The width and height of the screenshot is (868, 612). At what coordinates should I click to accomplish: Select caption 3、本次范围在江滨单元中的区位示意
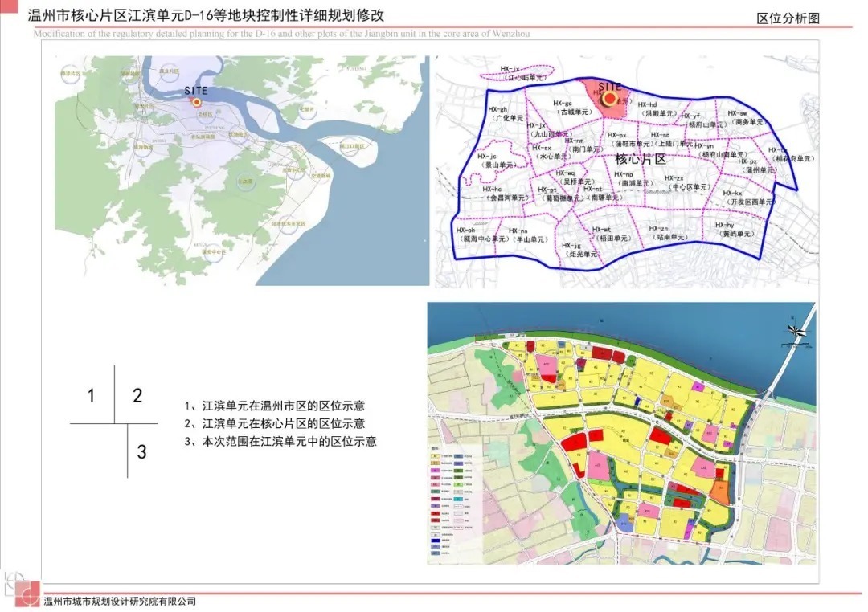(280, 442)
